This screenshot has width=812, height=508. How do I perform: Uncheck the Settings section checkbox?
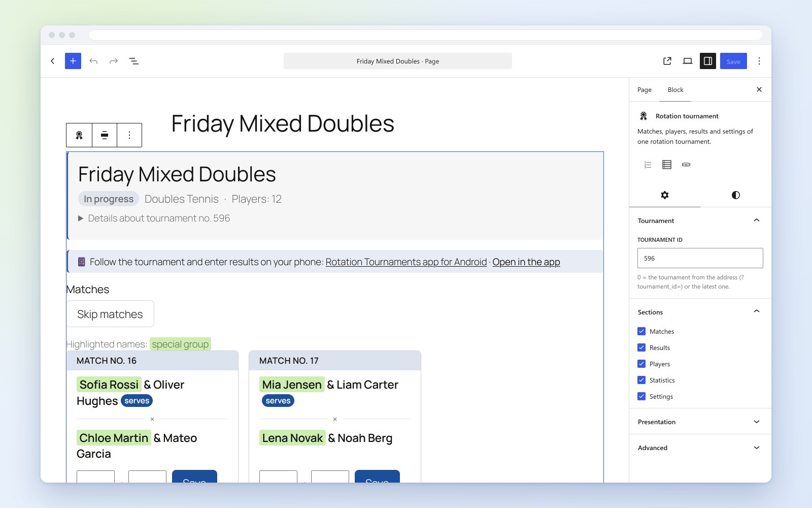pyautogui.click(x=641, y=396)
